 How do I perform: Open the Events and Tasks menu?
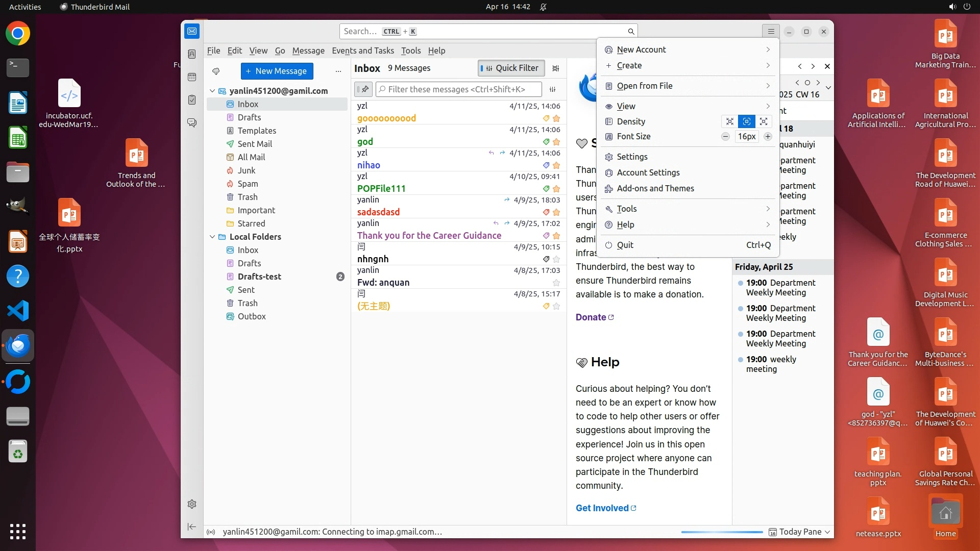click(x=362, y=51)
